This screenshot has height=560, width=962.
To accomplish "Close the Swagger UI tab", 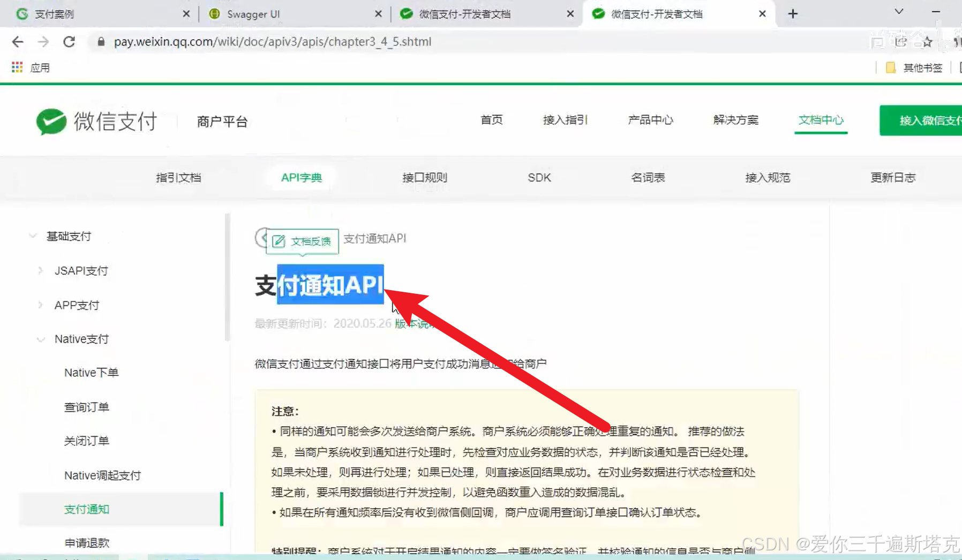I will point(378,14).
